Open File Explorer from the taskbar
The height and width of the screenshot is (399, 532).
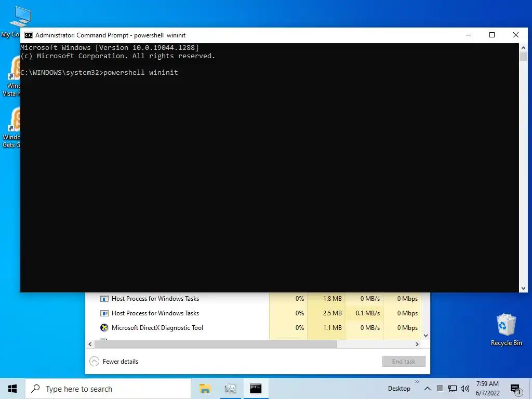pos(205,389)
